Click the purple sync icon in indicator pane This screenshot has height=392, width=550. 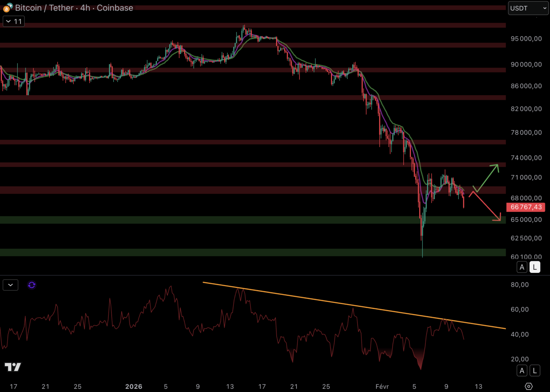[x=32, y=285]
